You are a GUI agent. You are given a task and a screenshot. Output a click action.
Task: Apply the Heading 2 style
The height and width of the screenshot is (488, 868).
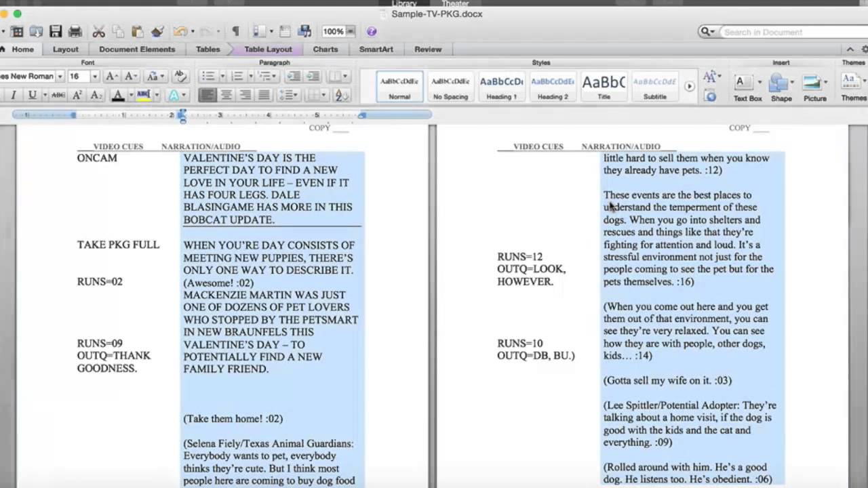[x=553, y=87]
